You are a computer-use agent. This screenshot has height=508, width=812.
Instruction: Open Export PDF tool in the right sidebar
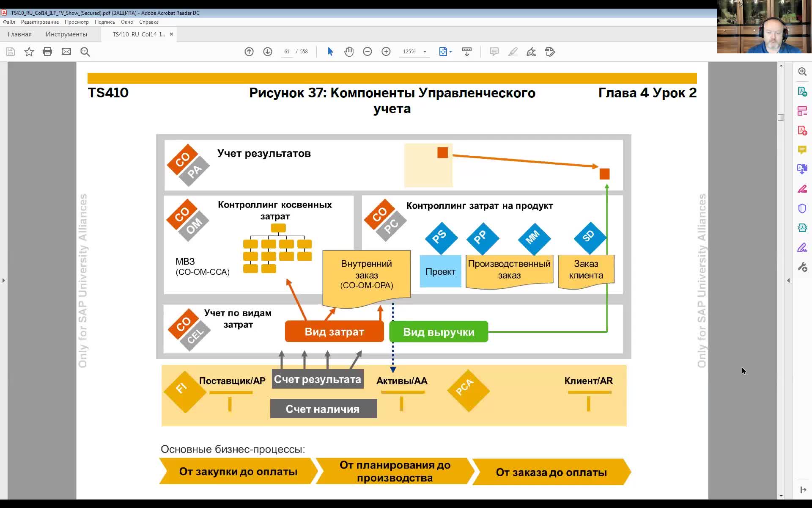tap(802, 91)
